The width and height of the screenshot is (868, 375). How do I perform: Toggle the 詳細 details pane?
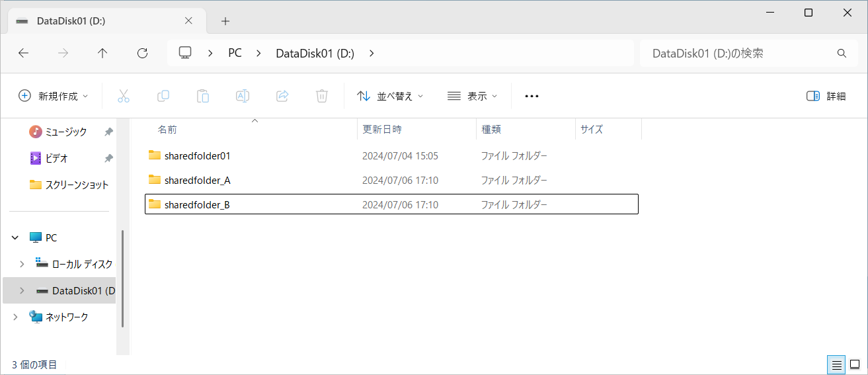[826, 96]
